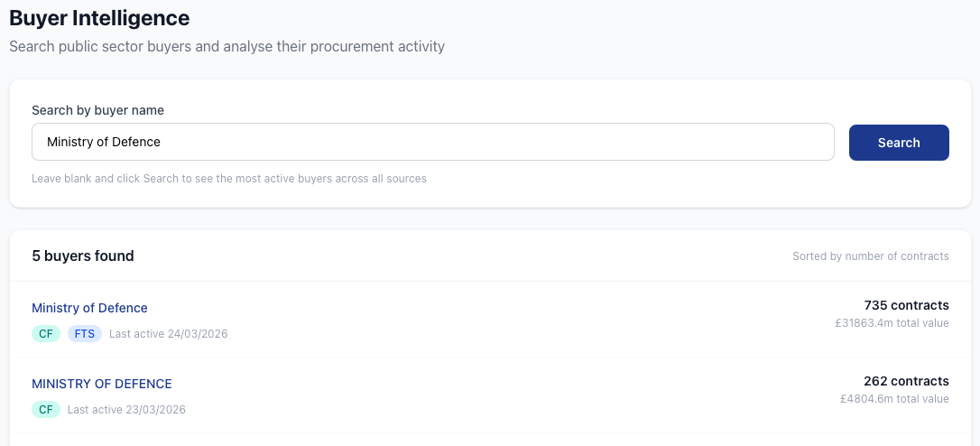Select the 735 contracts count
Viewport: 980px width, 446px height.
pos(906,305)
